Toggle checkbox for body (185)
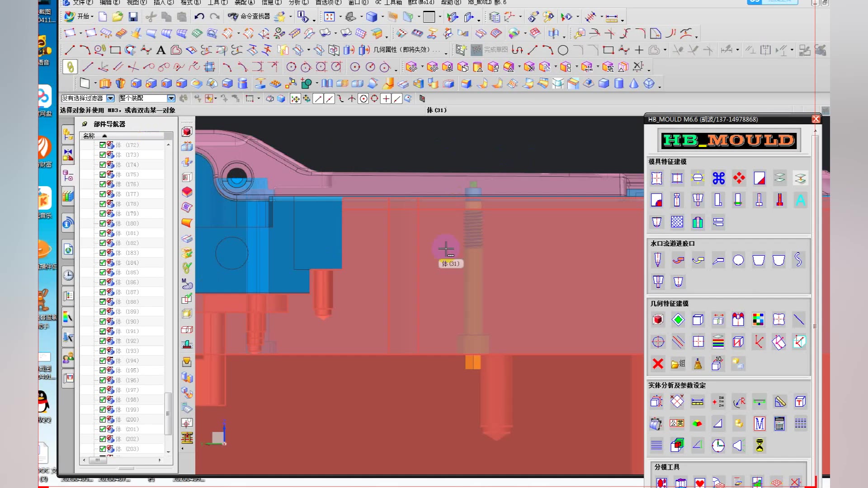 (103, 272)
